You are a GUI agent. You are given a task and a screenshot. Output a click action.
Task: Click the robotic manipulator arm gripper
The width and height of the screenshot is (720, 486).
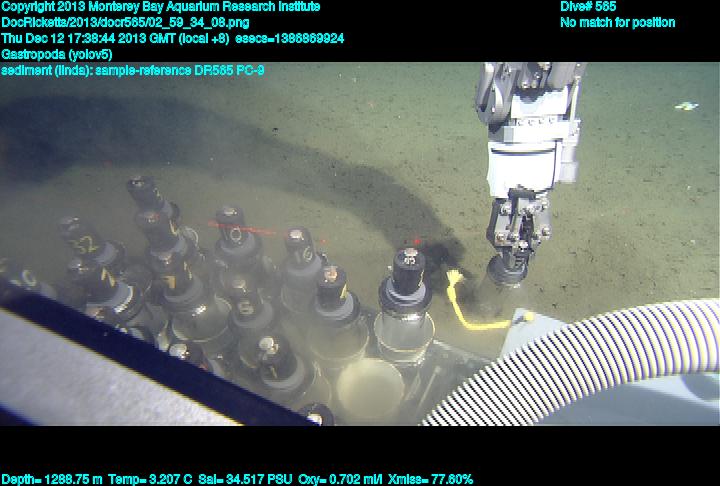(x=519, y=230)
